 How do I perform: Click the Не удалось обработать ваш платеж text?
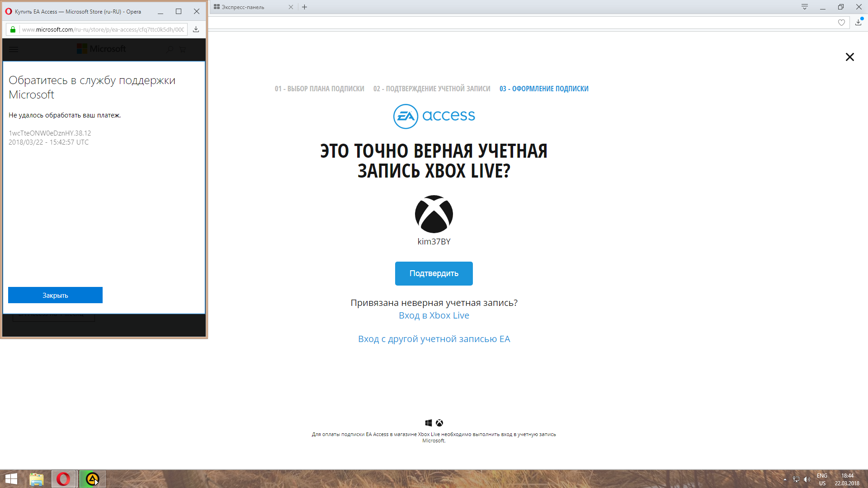[65, 115]
